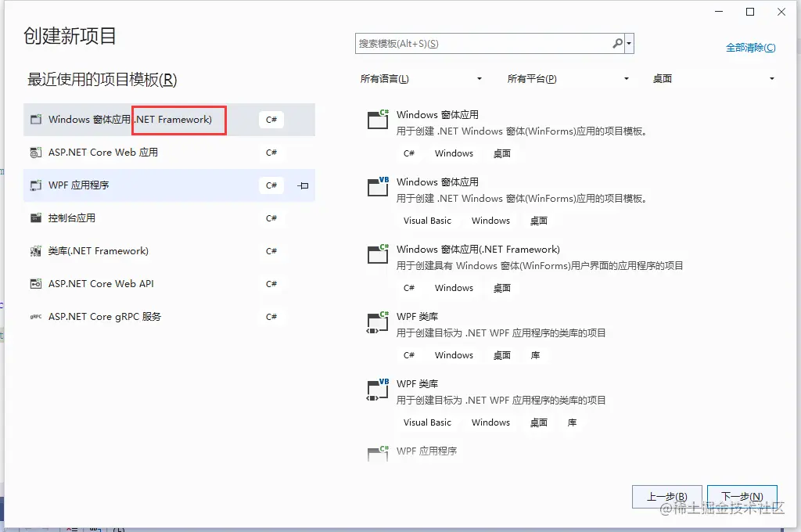Click the WPF 应用程序 recent template icon

point(36,185)
